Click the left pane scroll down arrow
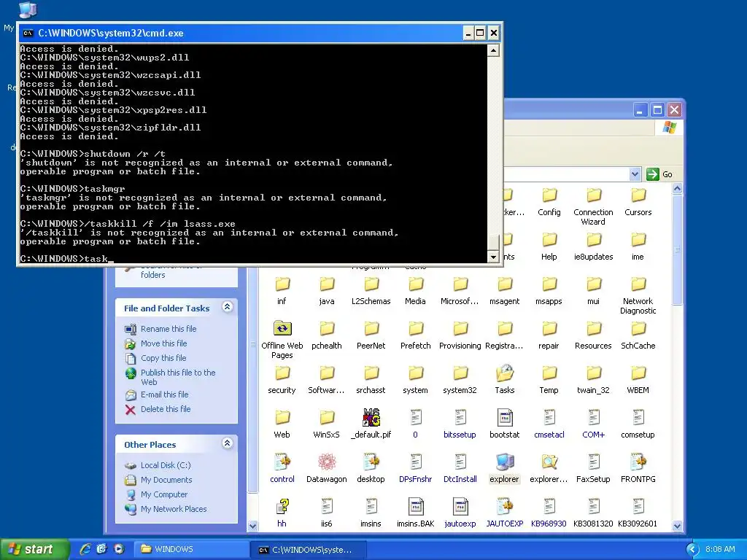The width and height of the screenshot is (747, 560). coord(252,526)
